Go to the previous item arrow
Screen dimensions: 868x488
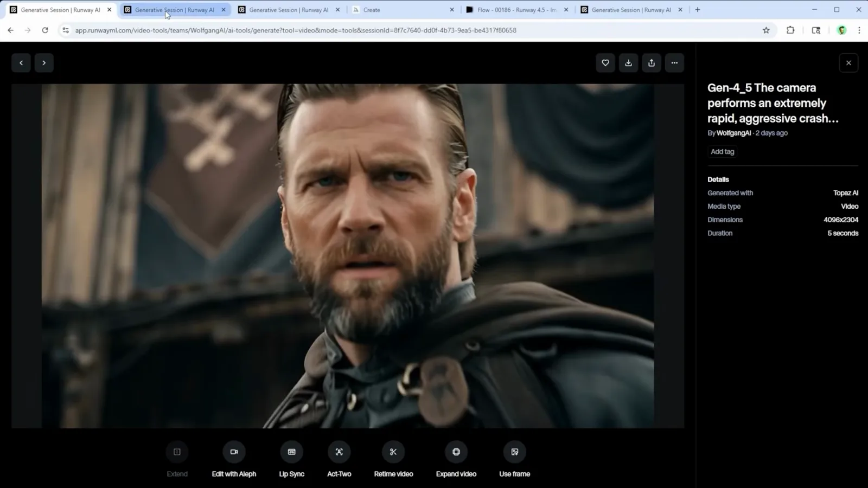click(x=21, y=63)
